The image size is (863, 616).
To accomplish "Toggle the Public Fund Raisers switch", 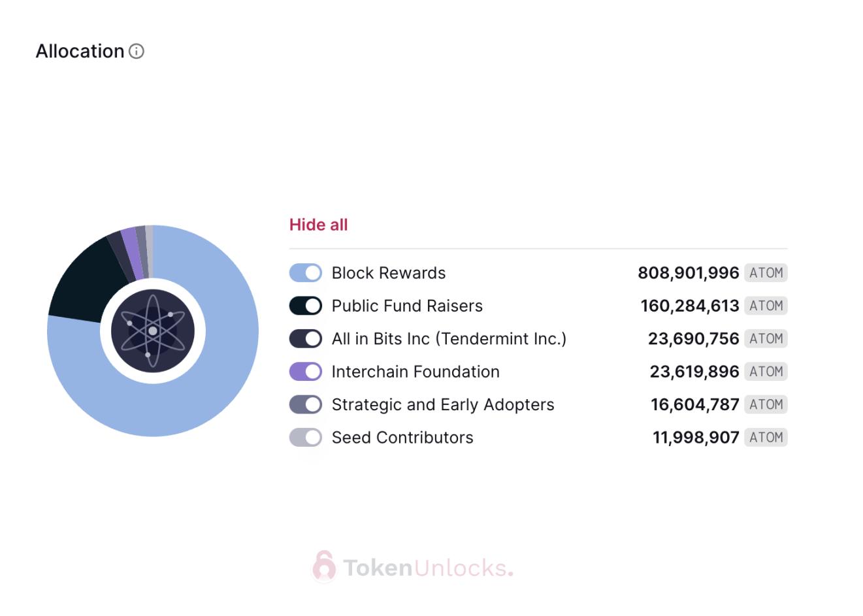I will click(306, 306).
